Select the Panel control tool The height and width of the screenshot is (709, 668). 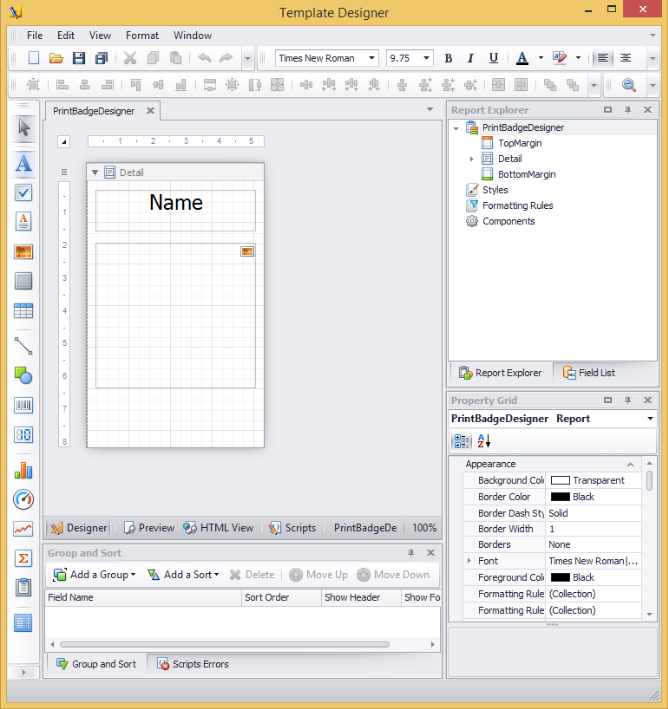24,281
